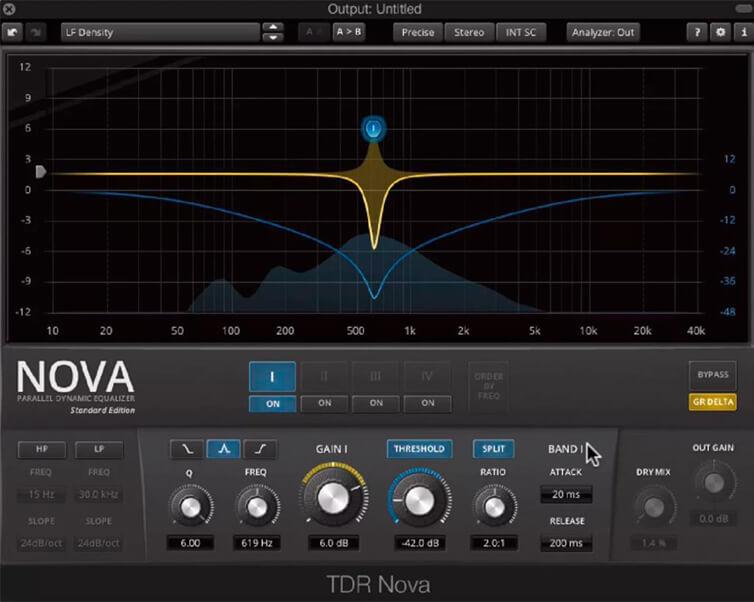Click the -42.0 dB threshold field
The image size is (754, 602).
click(419, 543)
